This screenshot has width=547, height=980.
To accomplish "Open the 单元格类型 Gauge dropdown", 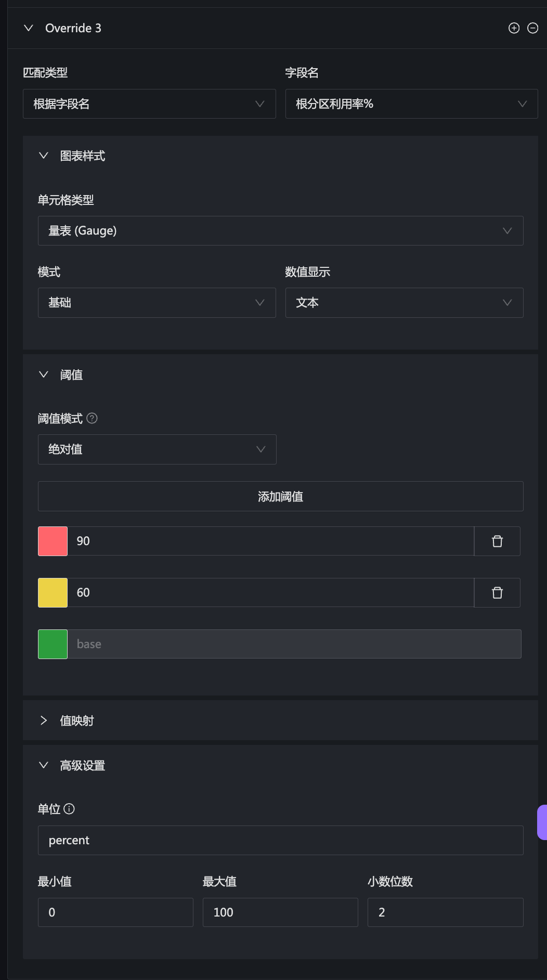I will coord(280,230).
